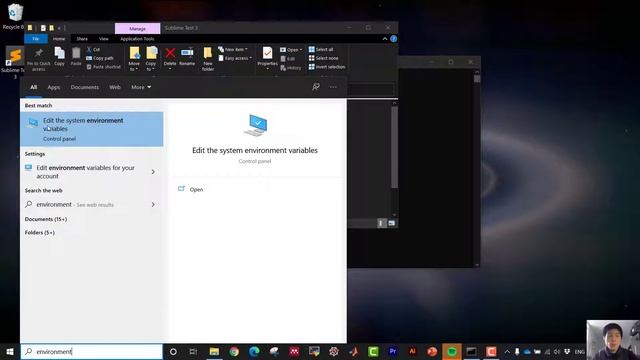
Task: Expand the Documents (15+) section
Action: [x=46, y=219]
